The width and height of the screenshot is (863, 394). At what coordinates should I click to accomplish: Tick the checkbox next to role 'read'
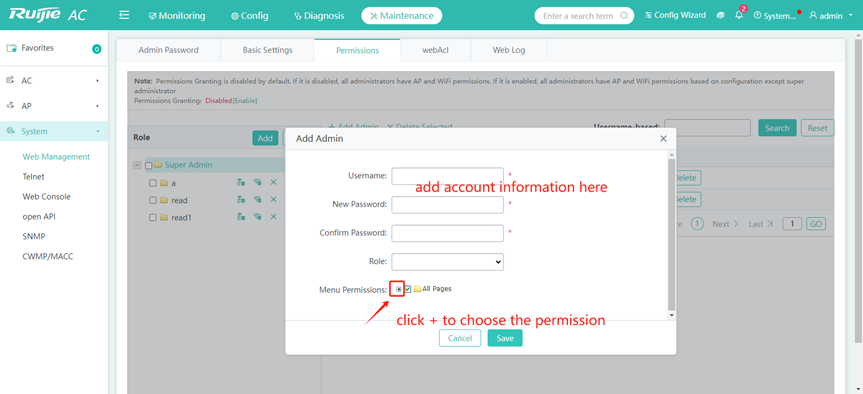153,200
